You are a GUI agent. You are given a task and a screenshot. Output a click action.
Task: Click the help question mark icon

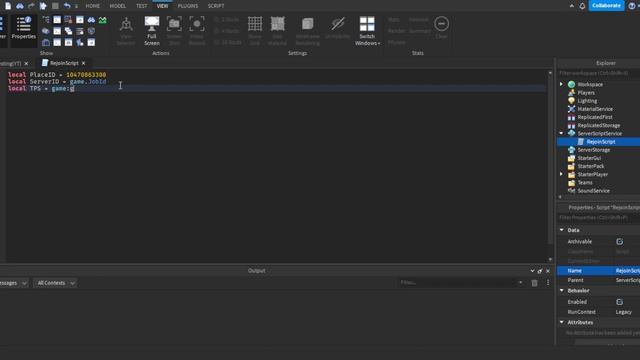632,6
